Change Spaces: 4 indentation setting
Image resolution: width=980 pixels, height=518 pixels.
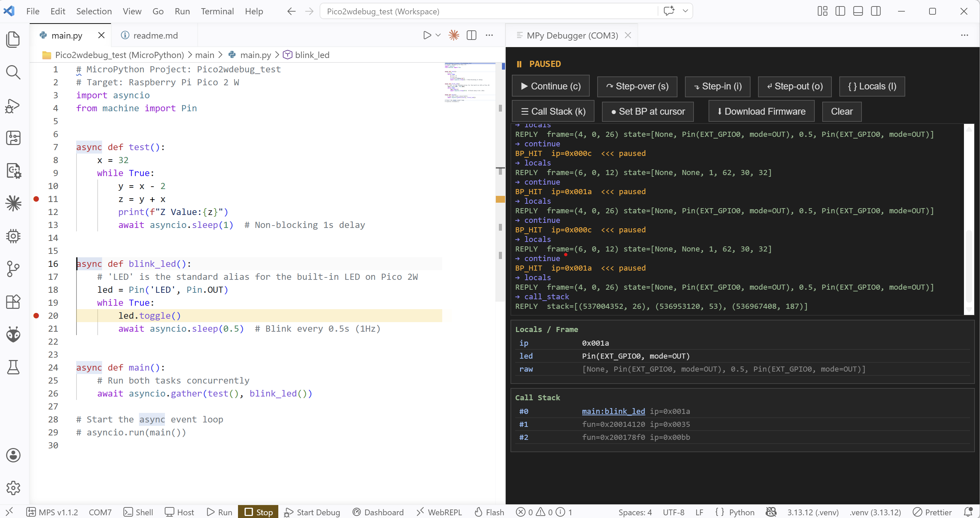[635, 512]
